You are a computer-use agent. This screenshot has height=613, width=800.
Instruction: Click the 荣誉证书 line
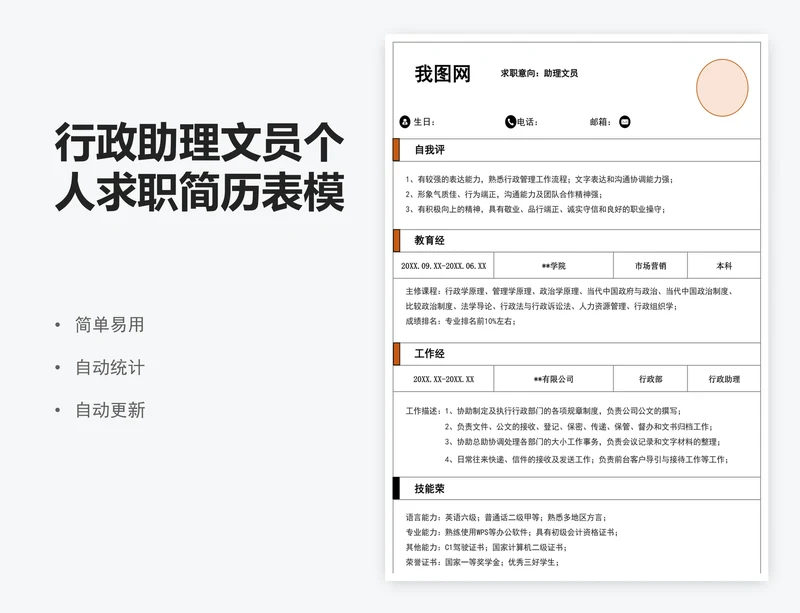point(483,562)
